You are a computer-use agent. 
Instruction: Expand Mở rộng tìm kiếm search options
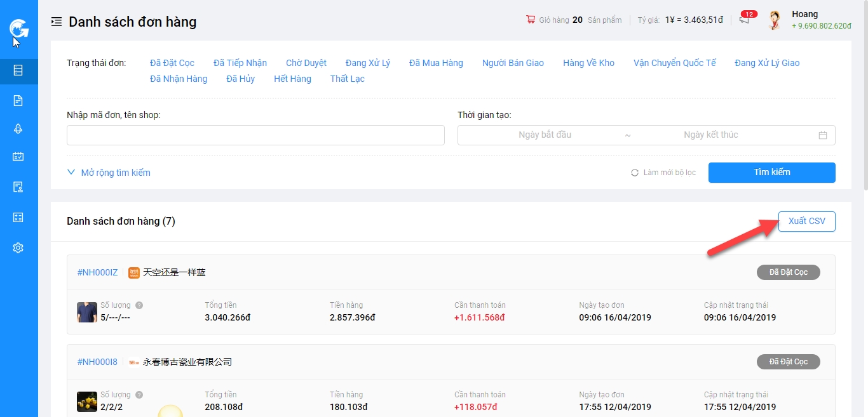coord(109,173)
